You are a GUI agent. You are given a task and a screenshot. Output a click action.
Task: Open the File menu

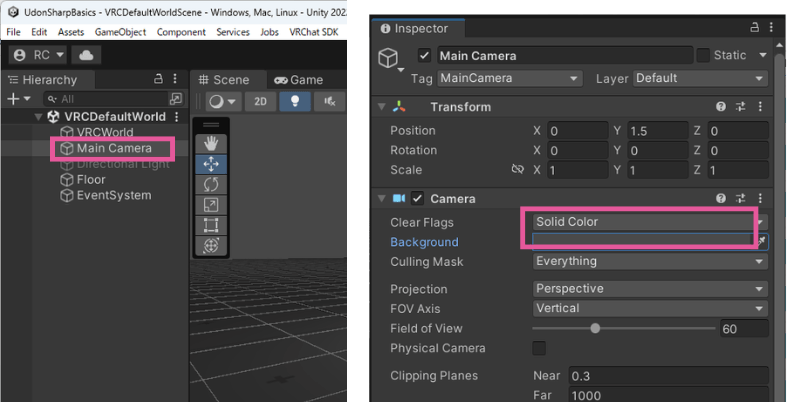point(13,32)
